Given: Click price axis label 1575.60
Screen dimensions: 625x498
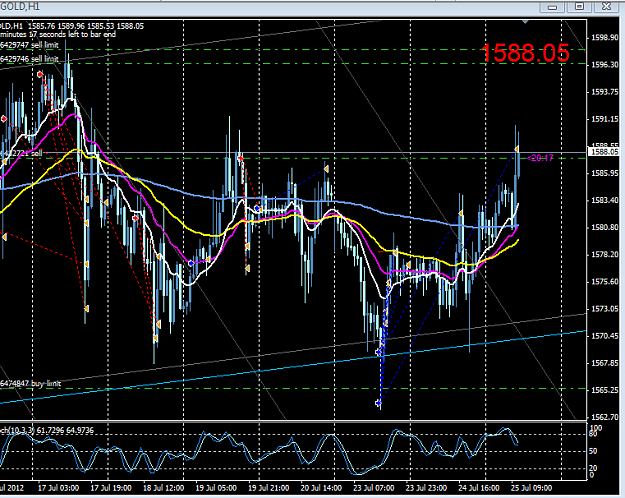Looking at the screenshot, I should (604, 281).
